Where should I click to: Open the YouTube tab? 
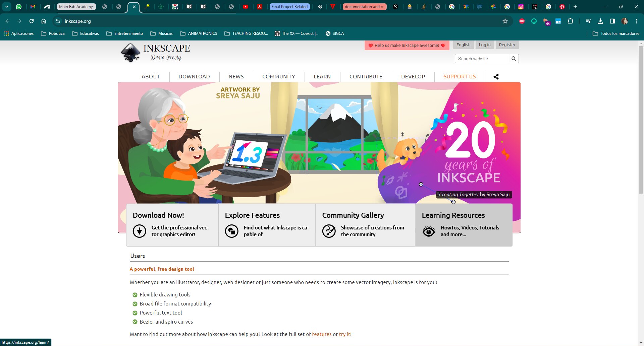246,7
